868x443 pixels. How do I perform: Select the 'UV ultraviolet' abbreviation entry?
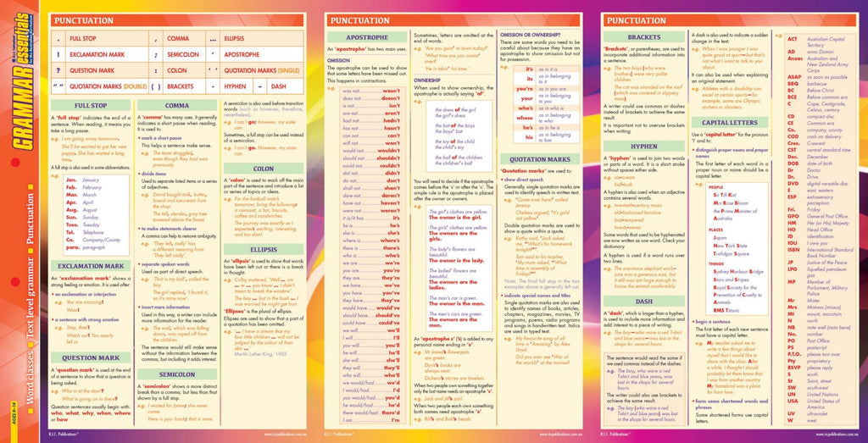pos(807,413)
